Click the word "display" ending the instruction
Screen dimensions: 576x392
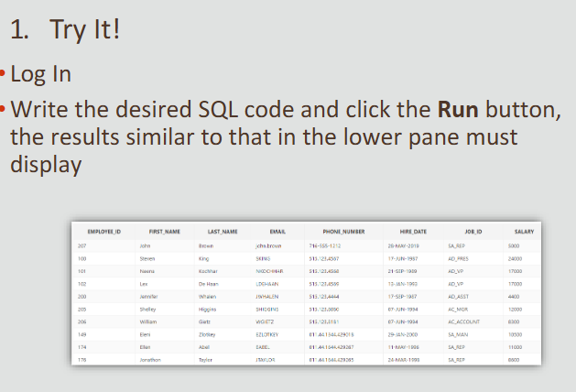point(46,165)
